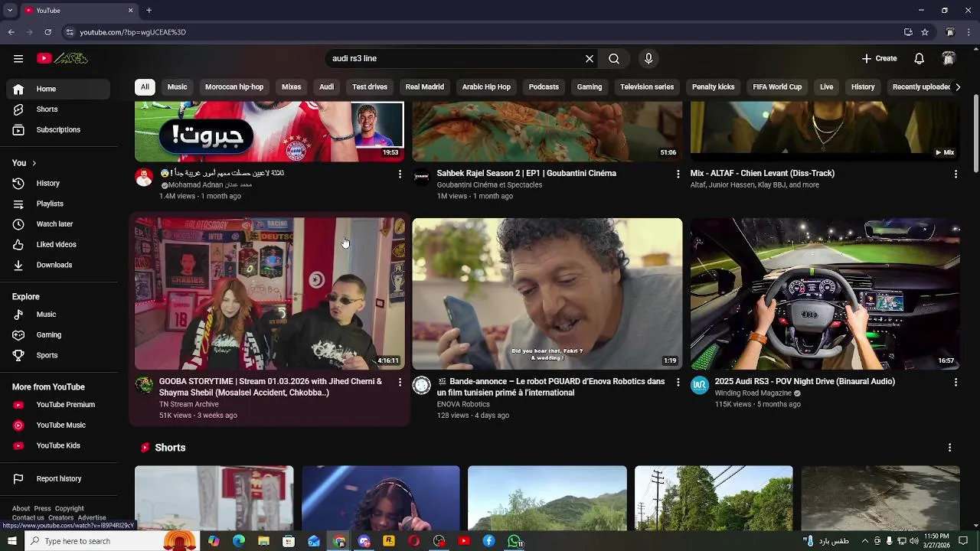Open Winding Road Magazine channel

tap(753, 393)
